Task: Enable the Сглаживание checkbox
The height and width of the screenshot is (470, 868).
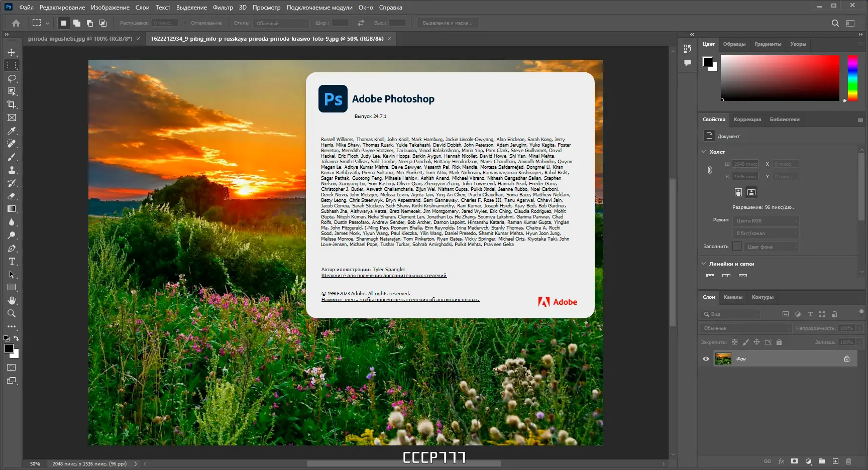Action: click(186, 23)
